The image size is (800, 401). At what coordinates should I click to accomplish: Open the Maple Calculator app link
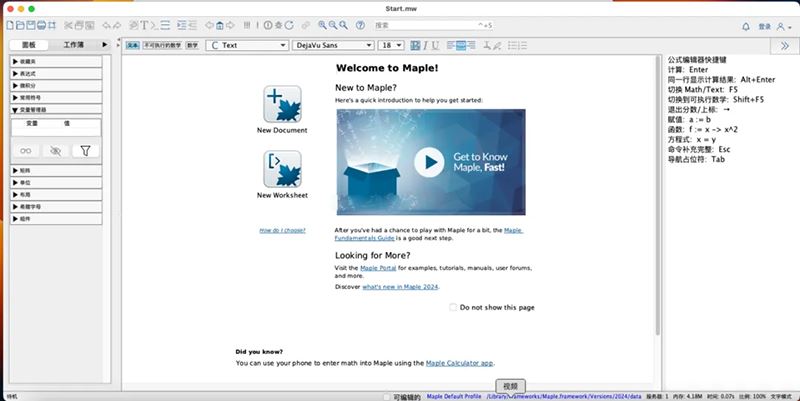coord(459,363)
